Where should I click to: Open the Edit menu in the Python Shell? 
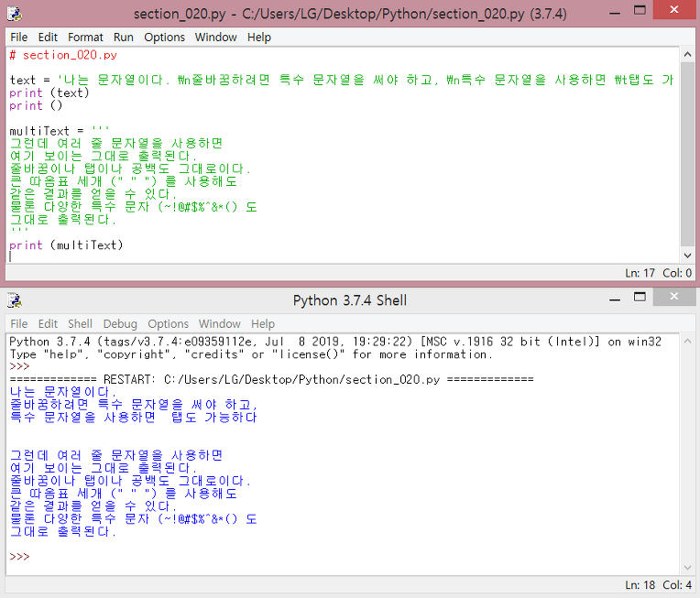tap(48, 323)
